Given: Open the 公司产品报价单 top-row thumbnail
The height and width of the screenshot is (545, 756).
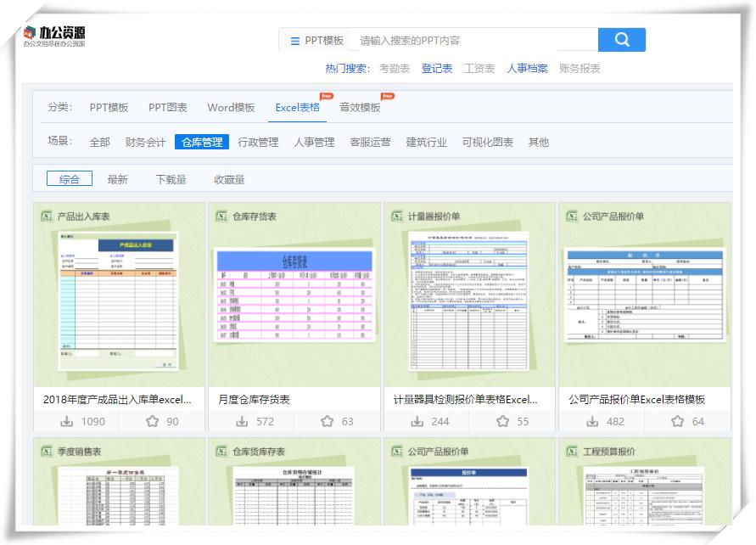Looking at the screenshot, I should click(x=645, y=295).
